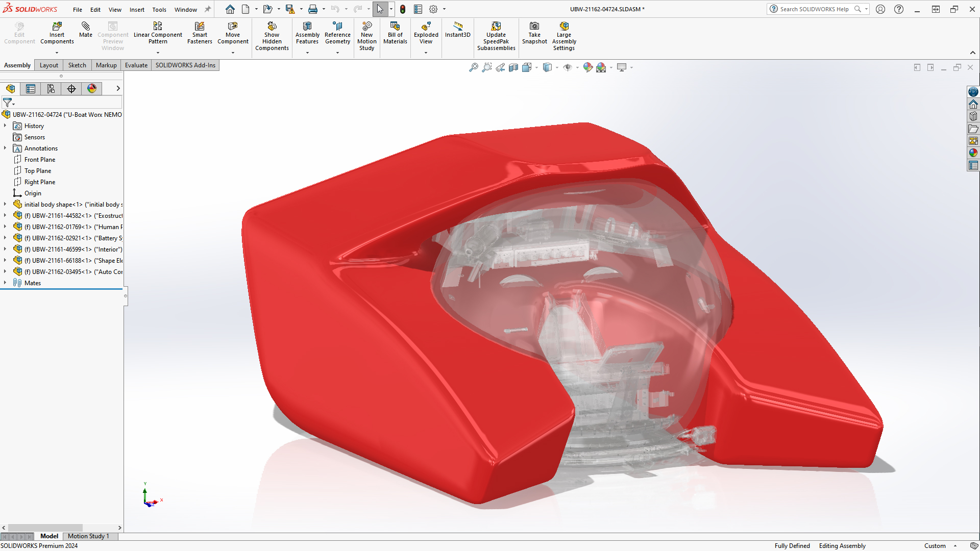Screen dimensions: 980x551
Task: Select the Mate tool
Action: pyautogui.click(x=86, y=30)
